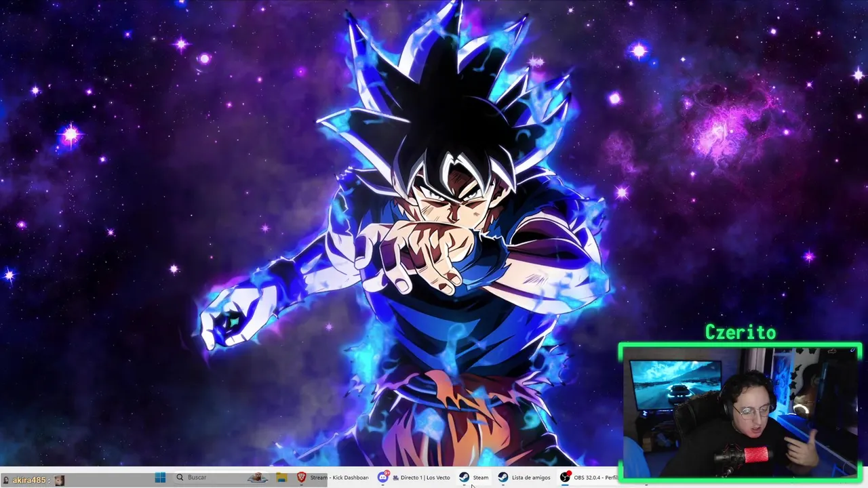Open Discord Directo 1 taskbar window

click(414, 478)
